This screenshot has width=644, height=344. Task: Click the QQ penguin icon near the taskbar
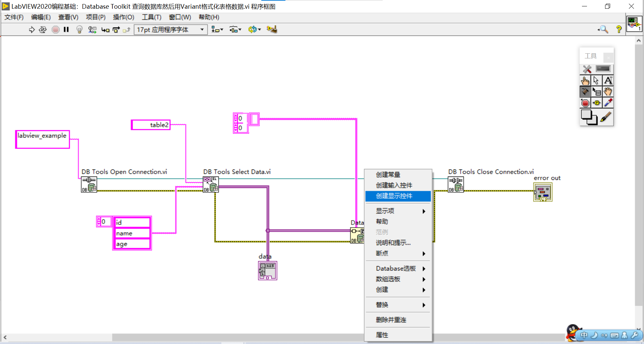tap(573, 333)
